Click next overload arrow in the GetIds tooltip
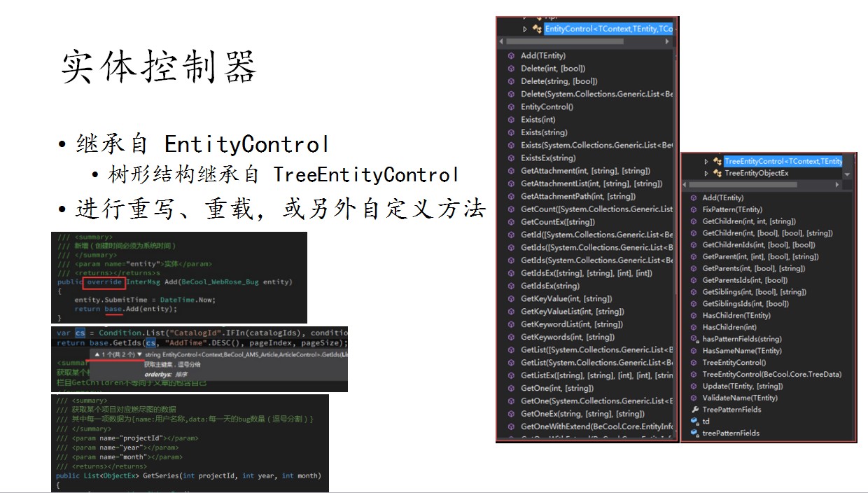The image size is (868, 493). (x=139, y=355)
